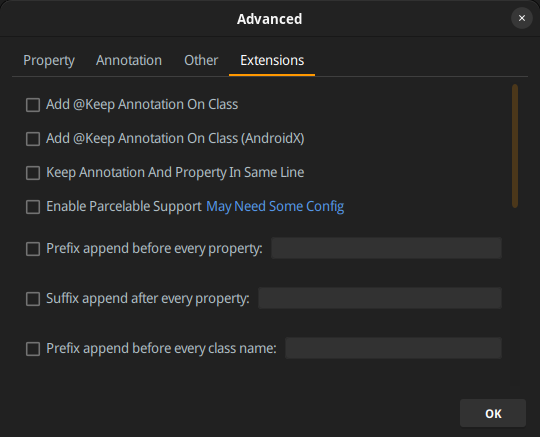The image size is (540, 437).
Task: Click the Extensions tab
Action: click(272, 61)
